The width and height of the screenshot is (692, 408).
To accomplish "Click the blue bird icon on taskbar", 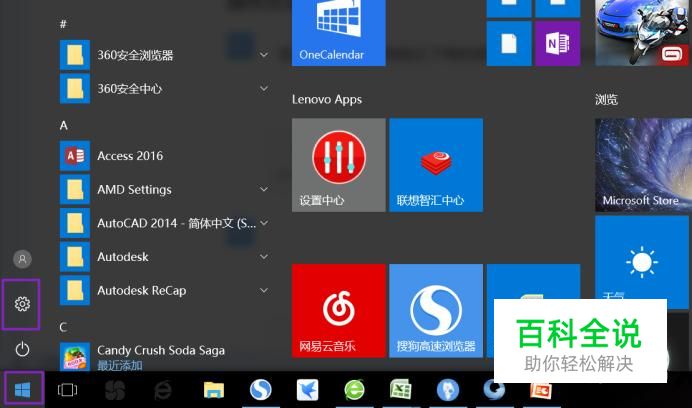I will pyautogui.click(x=308, y=390).
